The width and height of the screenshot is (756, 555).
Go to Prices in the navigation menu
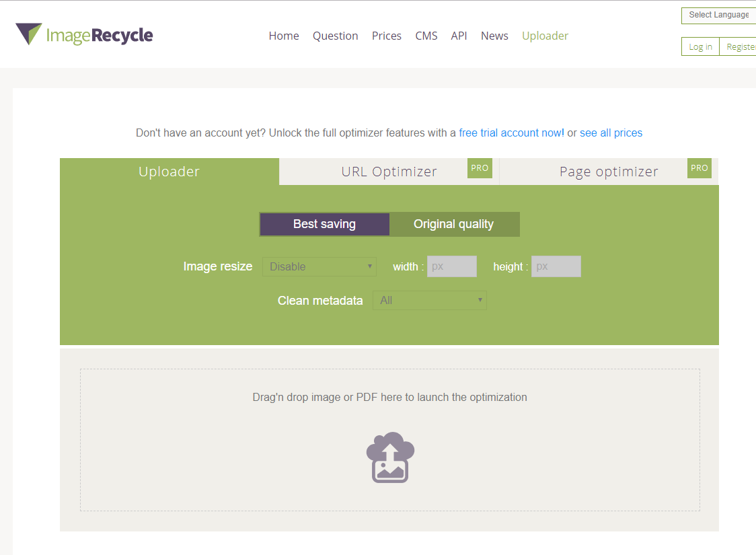[387, 36]
